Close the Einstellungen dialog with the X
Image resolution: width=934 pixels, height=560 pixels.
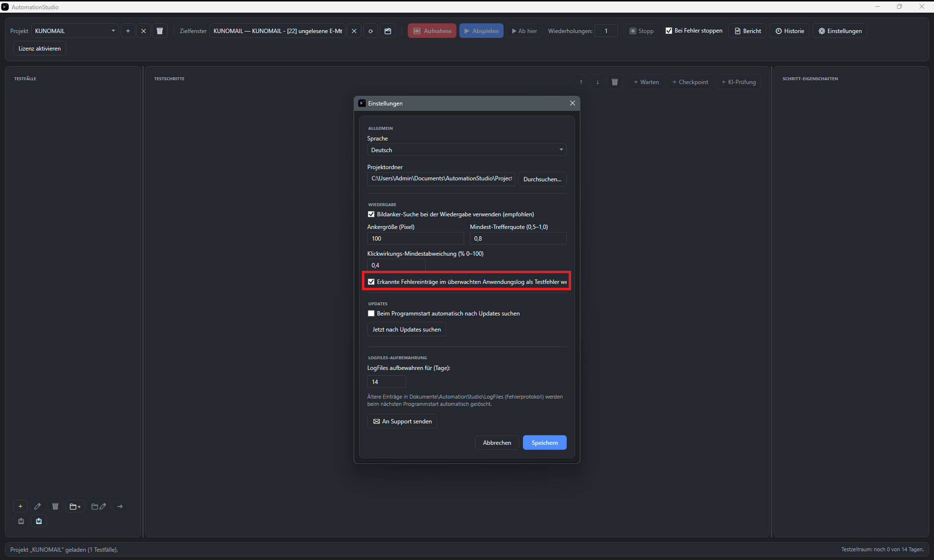pos(572,103)
